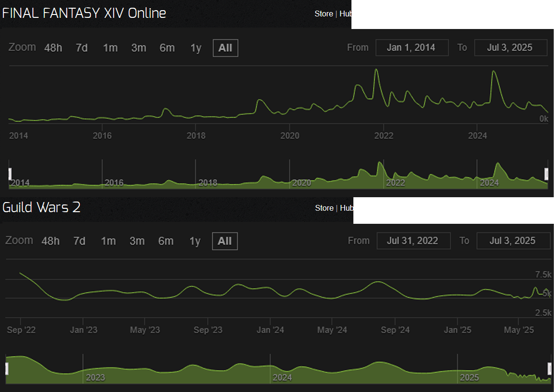The image size is (554, 392).
Task: Click Sep '22 axis label on Guild Wars chart
Action: [x=21, y=330]
